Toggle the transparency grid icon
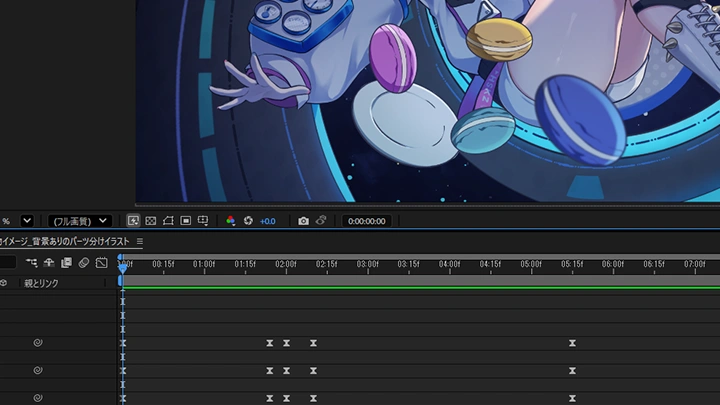 click(151, 221)
